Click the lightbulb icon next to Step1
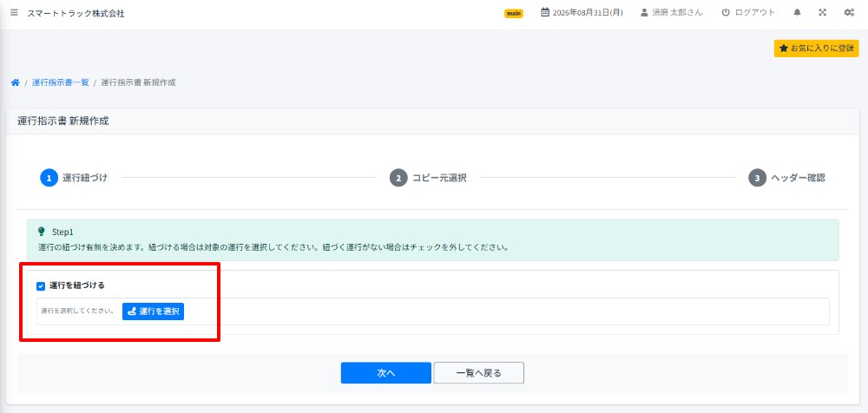868x413 pixels. 41,232
